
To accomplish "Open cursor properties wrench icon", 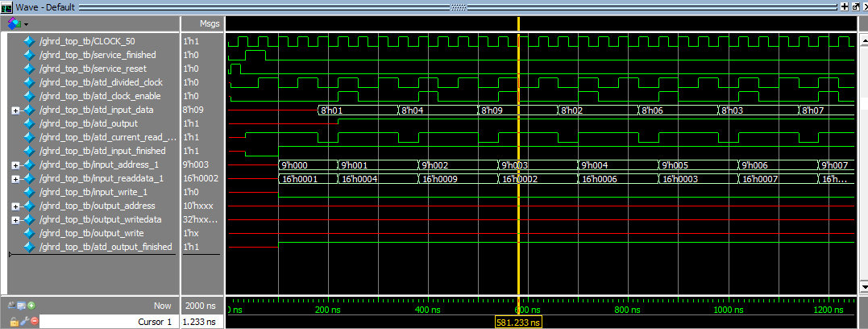I will point(24,321).
